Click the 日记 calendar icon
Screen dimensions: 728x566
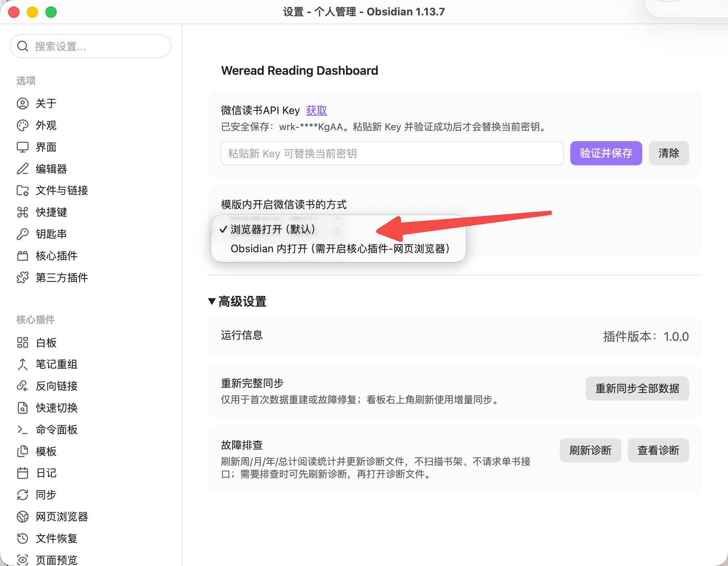[x=23, y=473]
